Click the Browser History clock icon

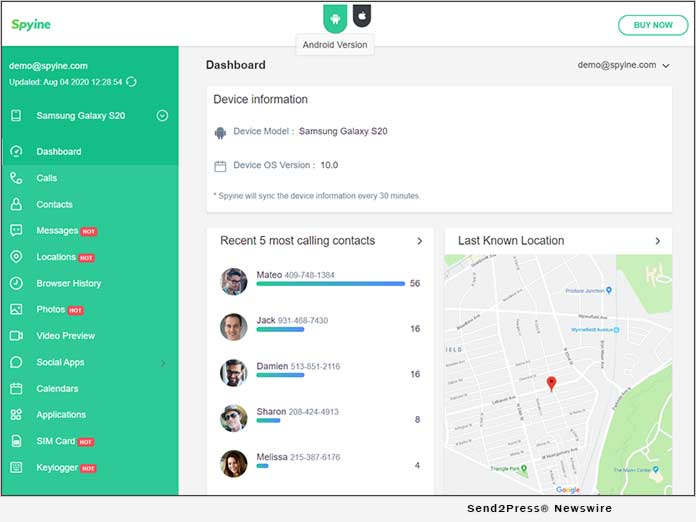(16, 283)
